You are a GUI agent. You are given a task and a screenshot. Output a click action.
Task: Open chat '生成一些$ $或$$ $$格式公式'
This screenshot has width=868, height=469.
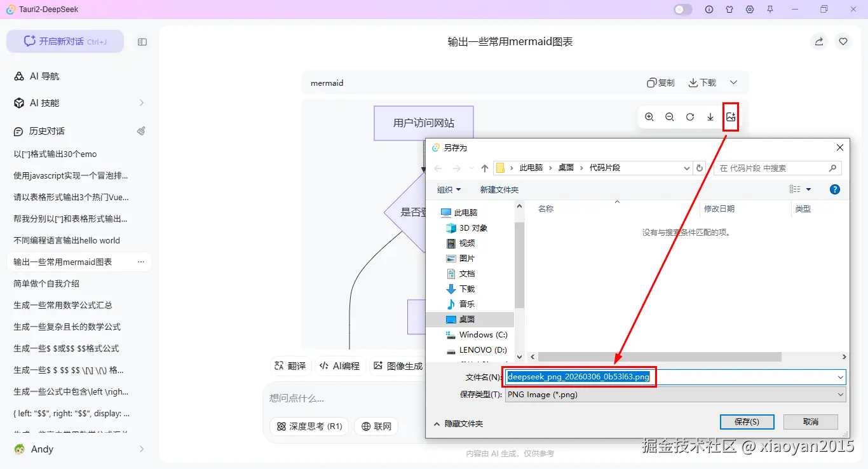pyautogui.click(x=79, y=348)
